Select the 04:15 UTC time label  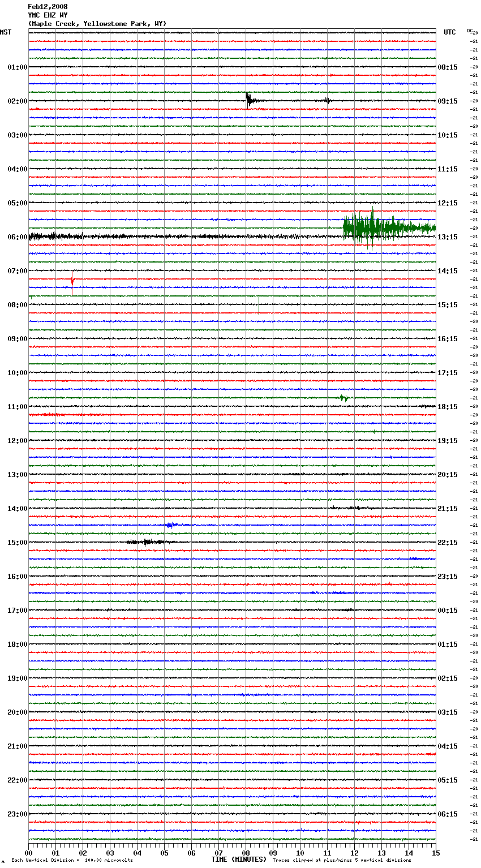coord(448,746)
